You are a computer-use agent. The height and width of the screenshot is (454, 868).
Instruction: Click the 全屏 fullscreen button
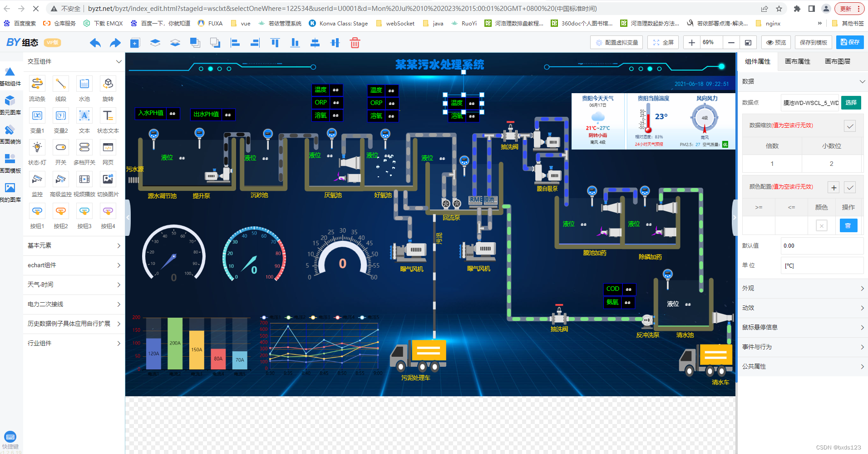click(x=663, y=43)
